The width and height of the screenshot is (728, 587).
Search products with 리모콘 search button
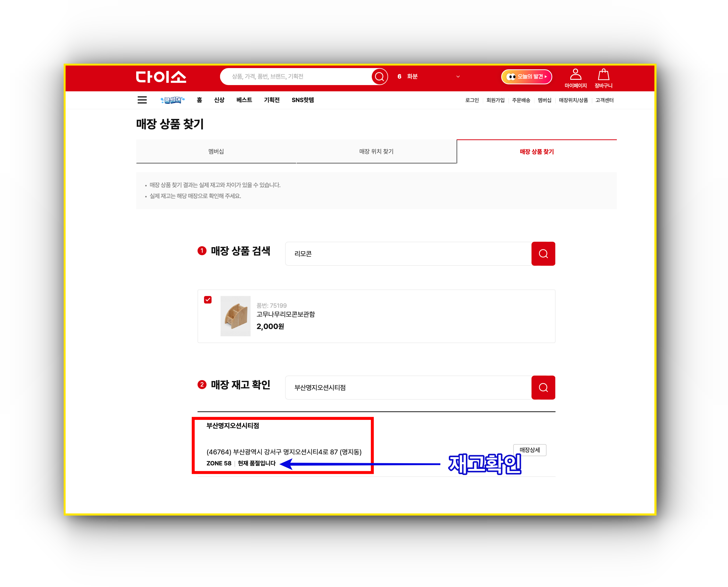[543, 254]
